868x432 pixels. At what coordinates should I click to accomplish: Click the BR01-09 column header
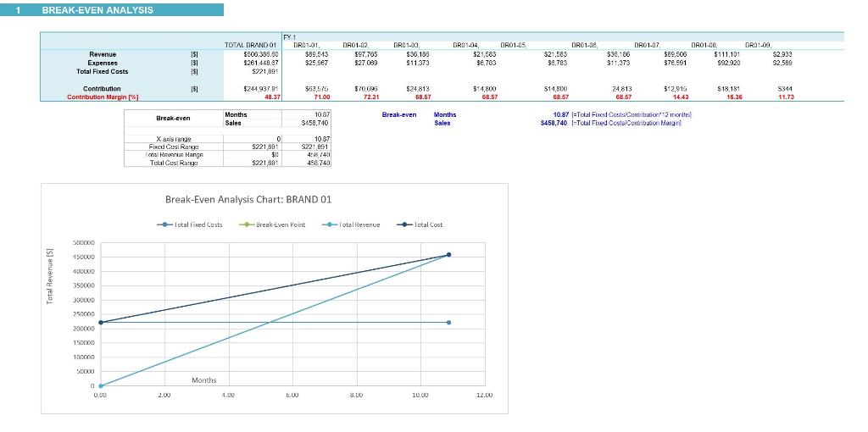[759, 46]
